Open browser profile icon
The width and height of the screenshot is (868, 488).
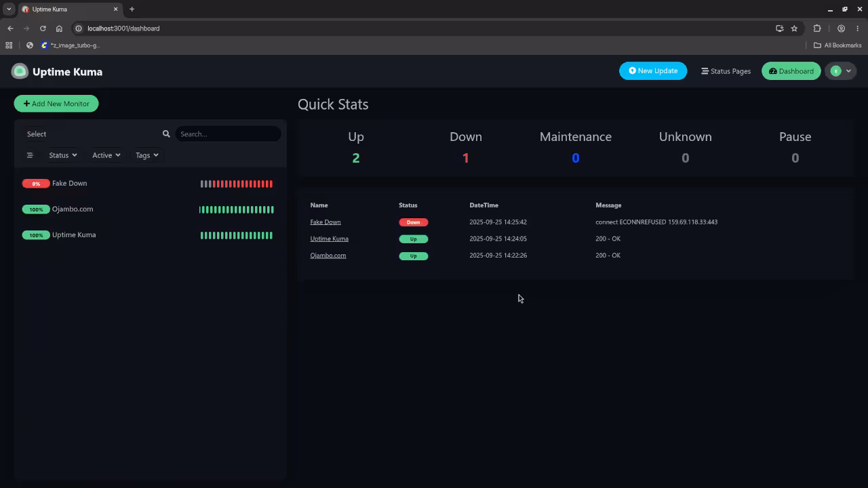point(841,28)
